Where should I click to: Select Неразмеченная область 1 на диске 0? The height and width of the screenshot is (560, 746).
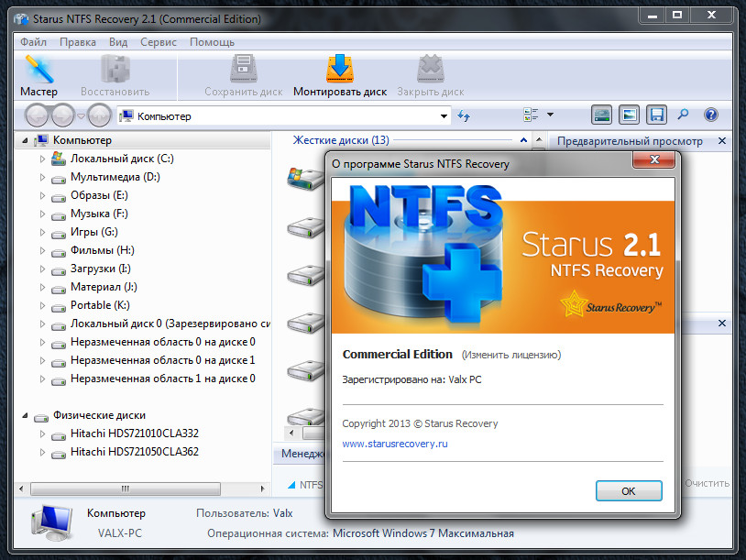(x=163, y=379)
